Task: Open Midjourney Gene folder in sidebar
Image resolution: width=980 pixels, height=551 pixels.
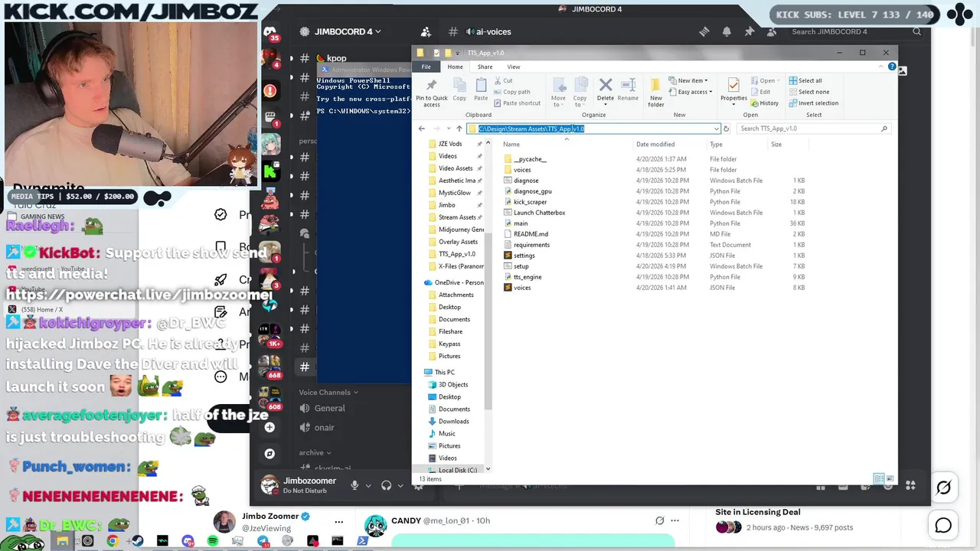Action: pyautogui.click(x=461, y=230)
